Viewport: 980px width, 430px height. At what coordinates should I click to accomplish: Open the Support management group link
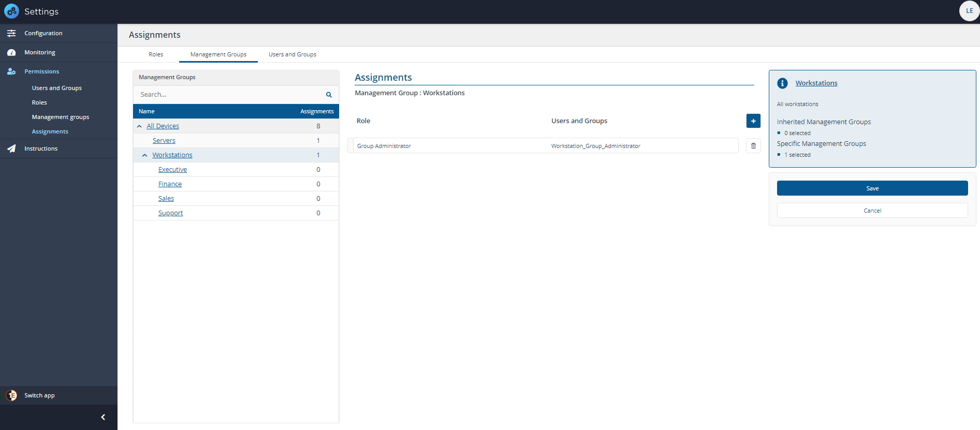coord(170,213)
